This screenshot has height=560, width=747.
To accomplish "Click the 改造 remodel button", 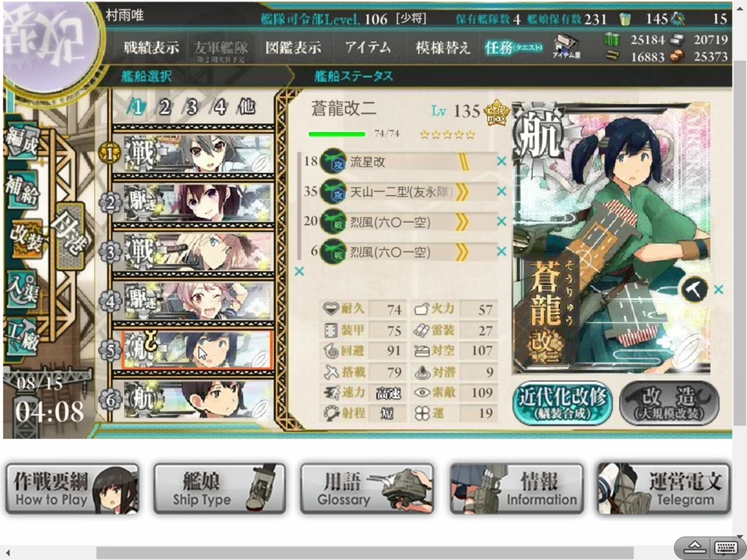I will 670,402.
